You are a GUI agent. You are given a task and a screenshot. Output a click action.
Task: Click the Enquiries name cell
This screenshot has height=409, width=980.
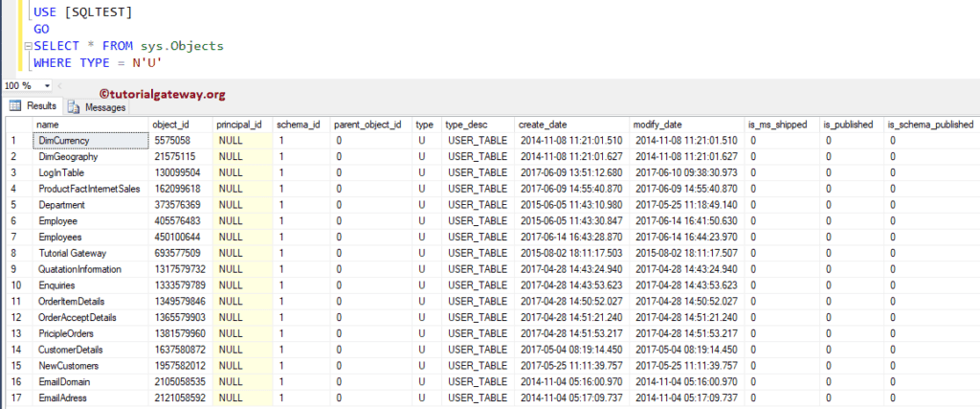[x=91, y=285]
